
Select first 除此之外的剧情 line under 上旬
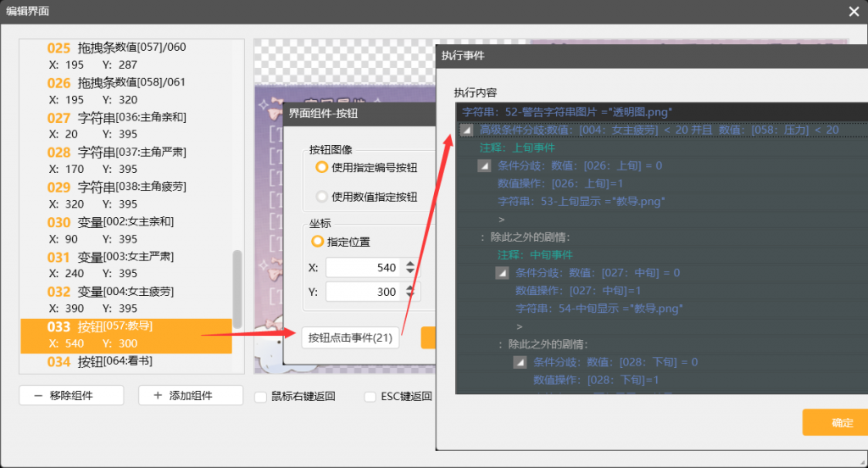[661, 237]
